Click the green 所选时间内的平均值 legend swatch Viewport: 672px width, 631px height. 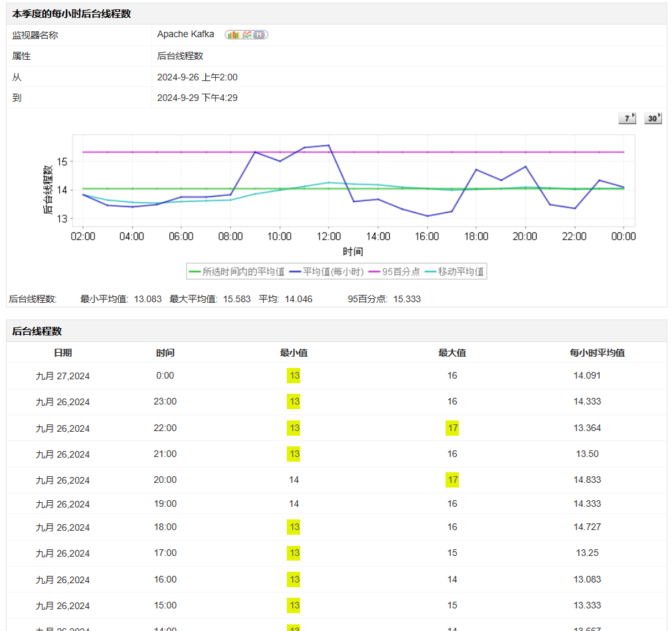click(195, 272)
